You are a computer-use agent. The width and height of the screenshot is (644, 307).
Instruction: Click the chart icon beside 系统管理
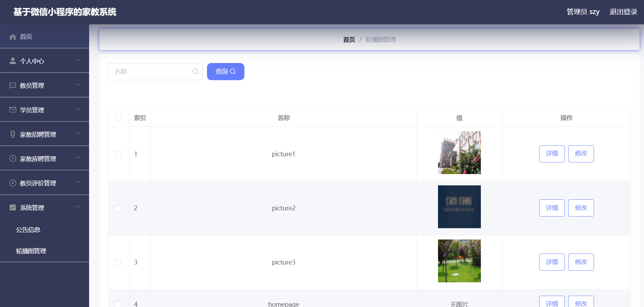point(13,207)
